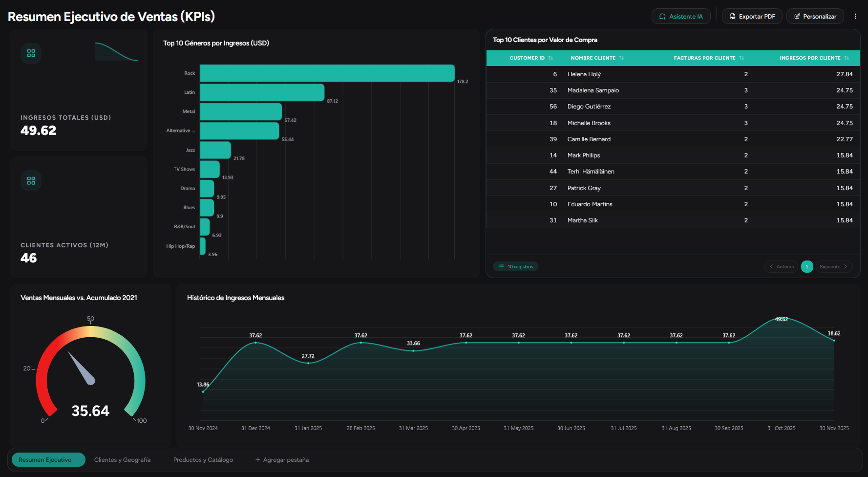This screenshot has width=868, height=477.
Task: Click the Mark Philips customer name
Action: pyautogui.click(x=584, y=155)
